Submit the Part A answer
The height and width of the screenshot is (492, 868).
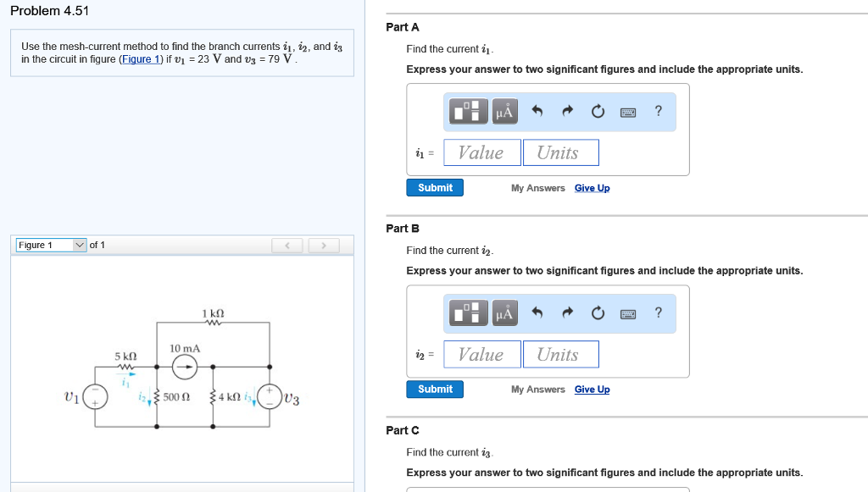435,187
